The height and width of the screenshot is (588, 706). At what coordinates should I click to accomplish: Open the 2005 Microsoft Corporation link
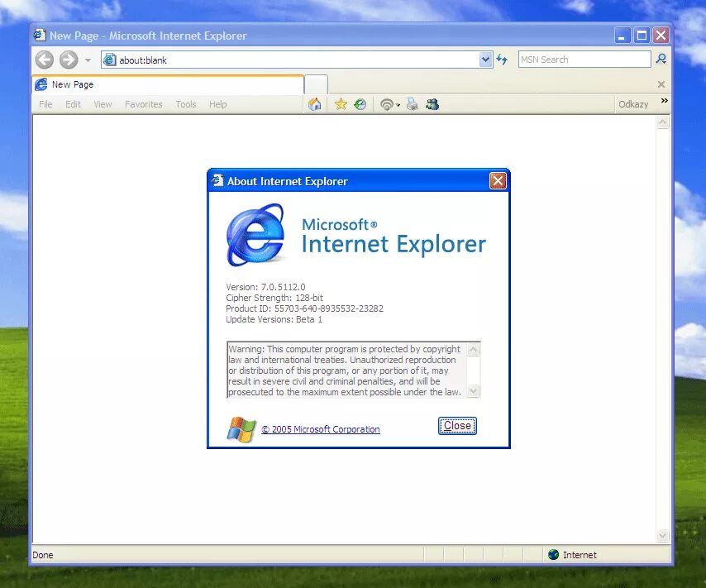321,429
